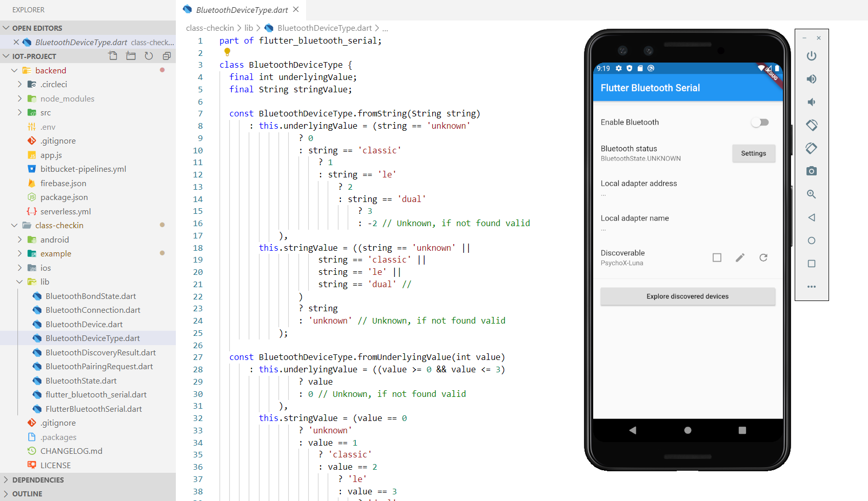The width and height of the screenshot is (868, 501).
Task: Click class-checkin in the breadcrumb
Action: [x=210, y=28]
